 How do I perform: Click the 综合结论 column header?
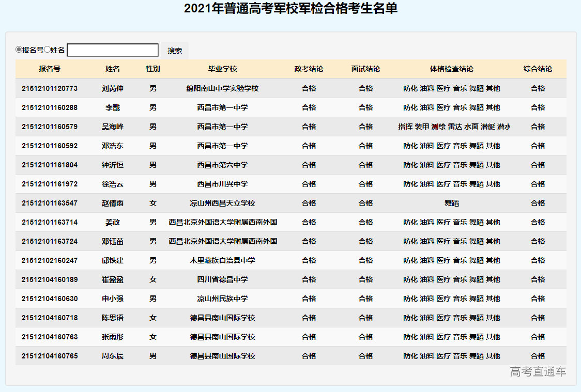538,69
